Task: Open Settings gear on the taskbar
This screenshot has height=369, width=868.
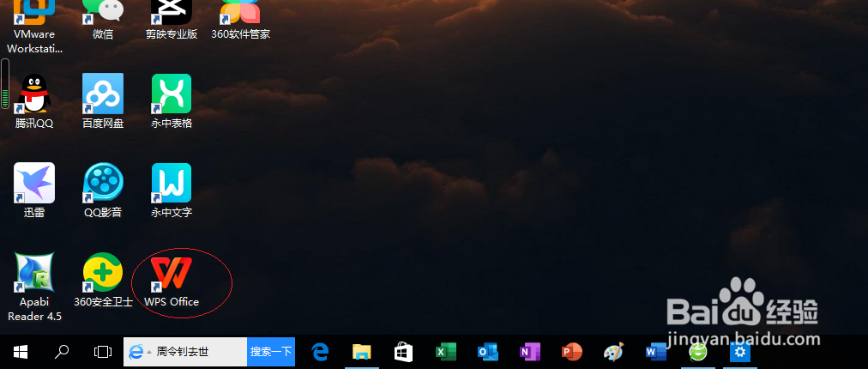Action: [740, 351]
